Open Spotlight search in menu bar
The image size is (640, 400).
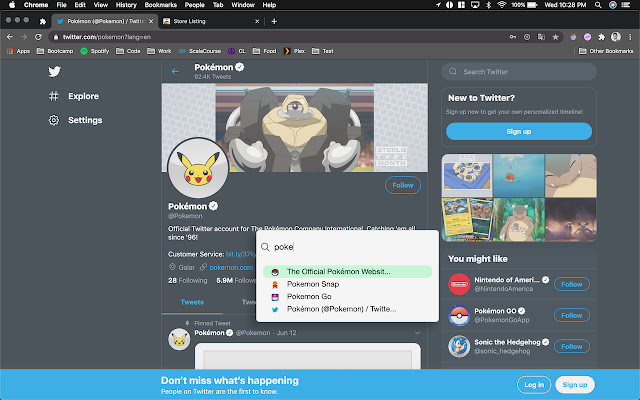pyautogui.click(x=598, y=5)
